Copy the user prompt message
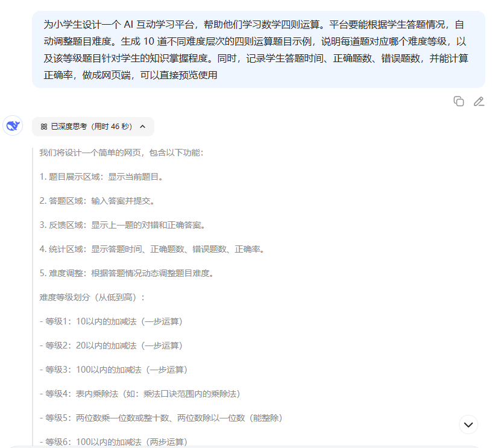492x448 pixels. point(458,101)
